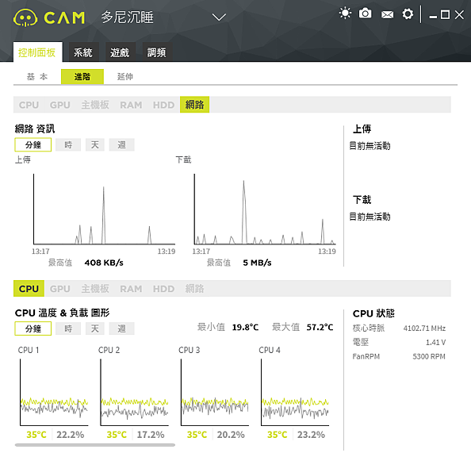
Task: Click the 23.2% load under CPU 4
Action: click(311, 435)
